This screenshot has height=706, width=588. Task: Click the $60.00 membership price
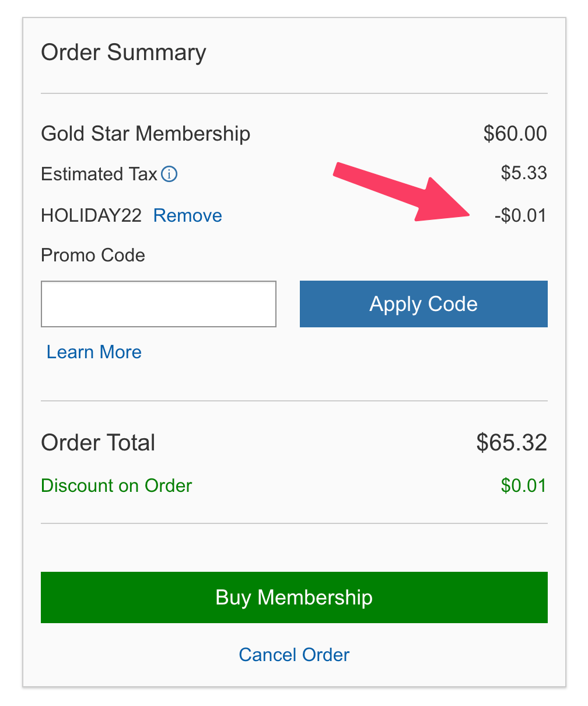(x=515, y=134)
